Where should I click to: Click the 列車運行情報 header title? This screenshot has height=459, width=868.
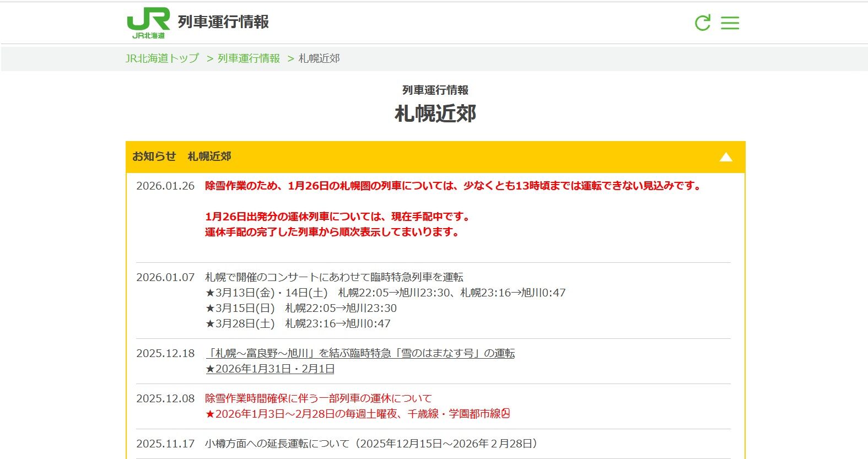tap(223, 22)
